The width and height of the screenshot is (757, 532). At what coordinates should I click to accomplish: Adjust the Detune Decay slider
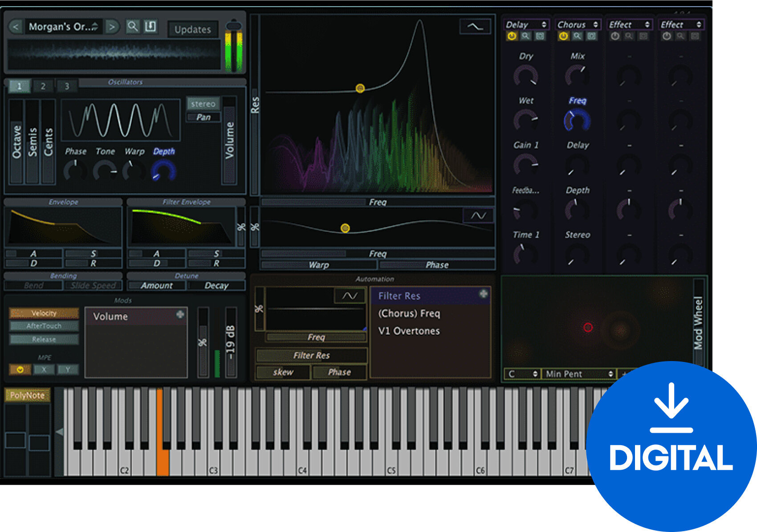point(216,286)
